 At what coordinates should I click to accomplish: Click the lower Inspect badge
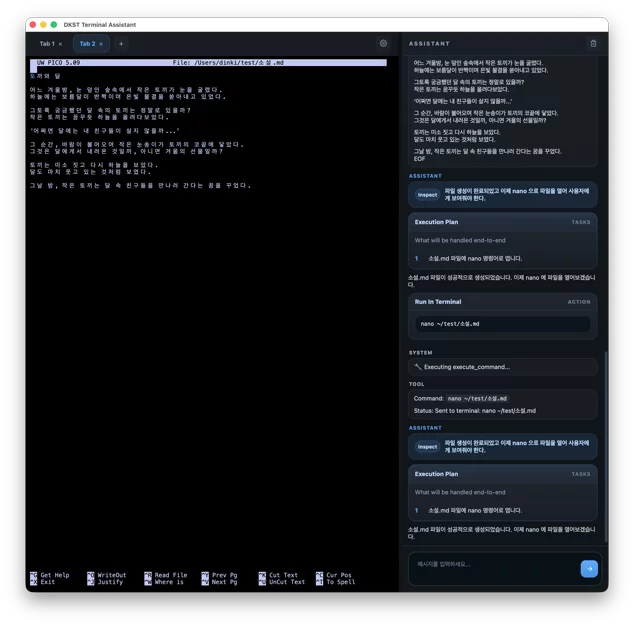(x=427, y=446)
